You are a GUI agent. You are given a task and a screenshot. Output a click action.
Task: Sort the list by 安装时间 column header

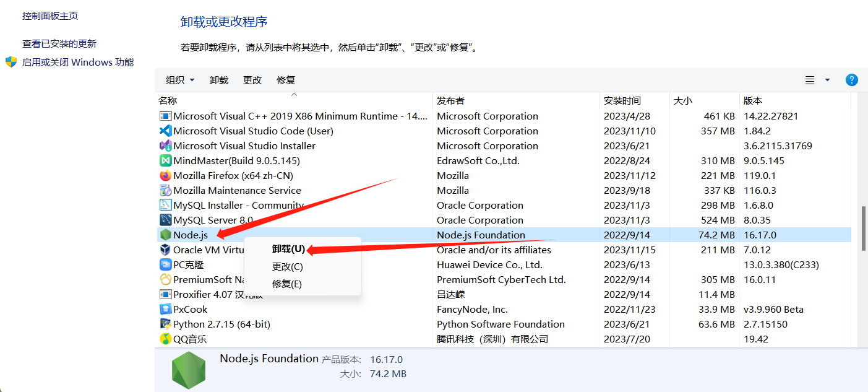tap(622, 100)
